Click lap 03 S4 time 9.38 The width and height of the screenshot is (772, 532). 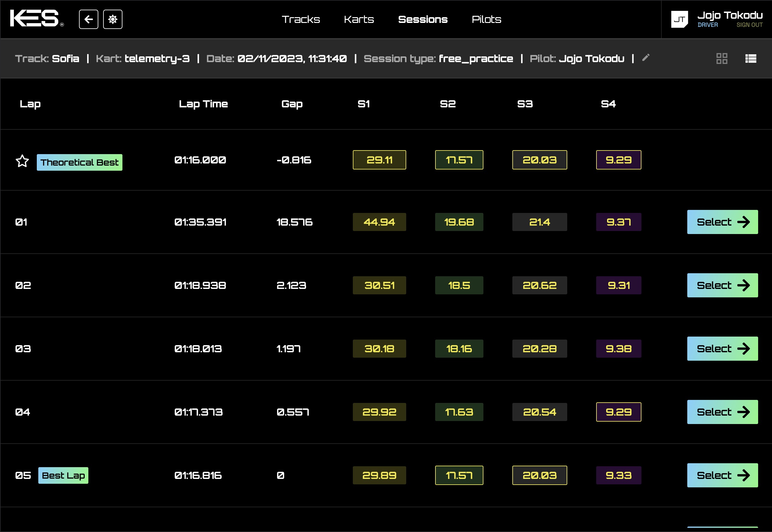[619, 349]
